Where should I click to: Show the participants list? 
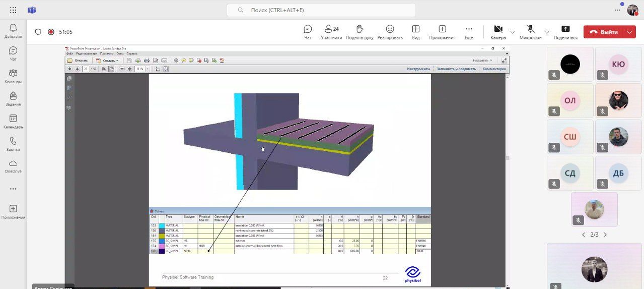pos(331,32)
